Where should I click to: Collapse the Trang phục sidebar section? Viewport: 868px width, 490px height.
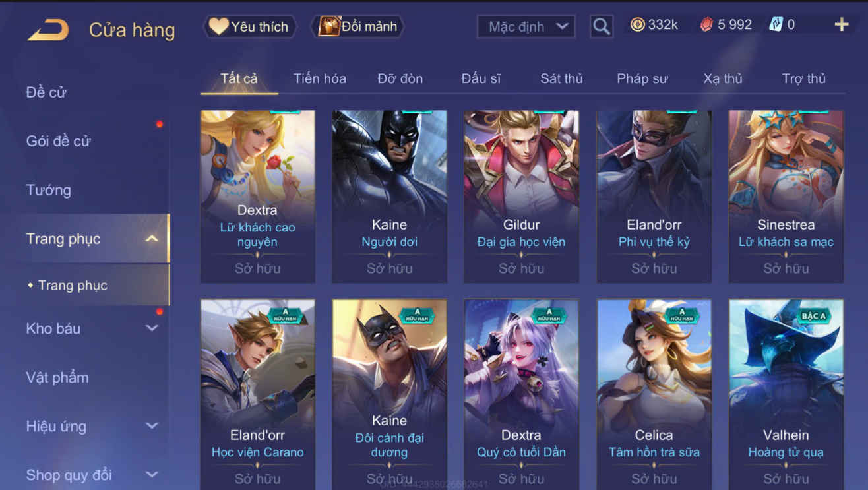point(152,239)
